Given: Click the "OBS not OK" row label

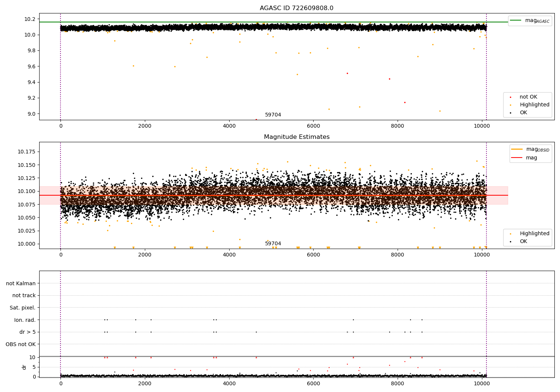Looking at the screenshot, I should [x=21, y=344].
